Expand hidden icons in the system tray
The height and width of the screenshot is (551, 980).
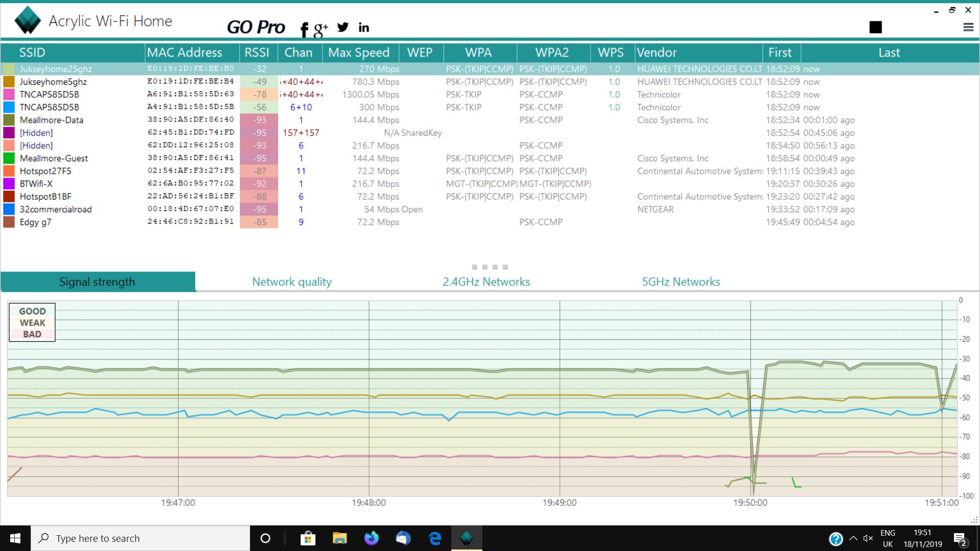852,538
